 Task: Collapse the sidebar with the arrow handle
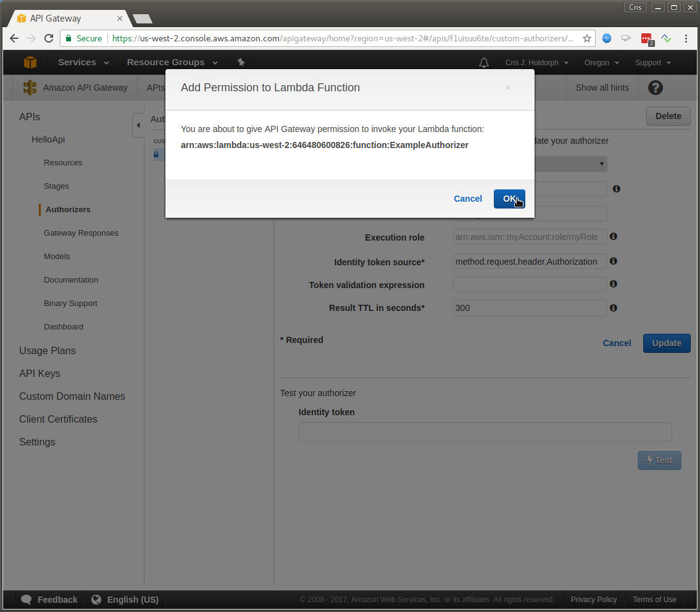pyautogui.click(x=138, y=125)
